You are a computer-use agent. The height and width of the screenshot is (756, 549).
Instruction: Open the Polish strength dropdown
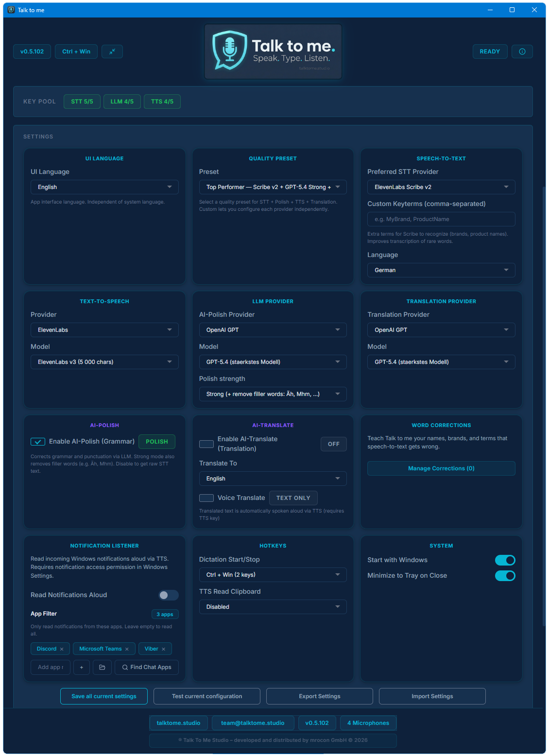tap(273, 394)
